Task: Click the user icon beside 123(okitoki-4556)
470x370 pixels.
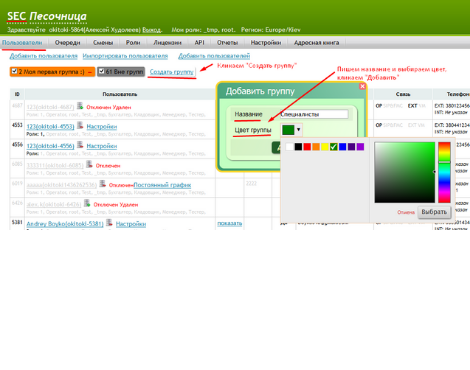Action: [80, 145]
